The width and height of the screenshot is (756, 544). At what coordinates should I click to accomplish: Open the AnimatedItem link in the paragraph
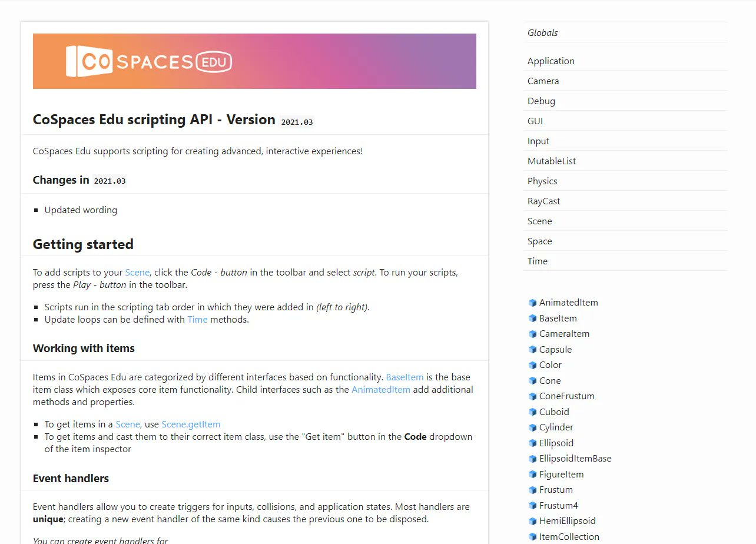pyautogui.click(x=380, y=389)
